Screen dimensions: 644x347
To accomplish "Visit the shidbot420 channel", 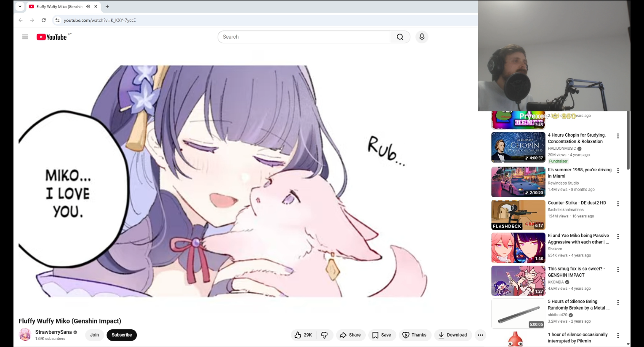I will click(x=558, y=315).
